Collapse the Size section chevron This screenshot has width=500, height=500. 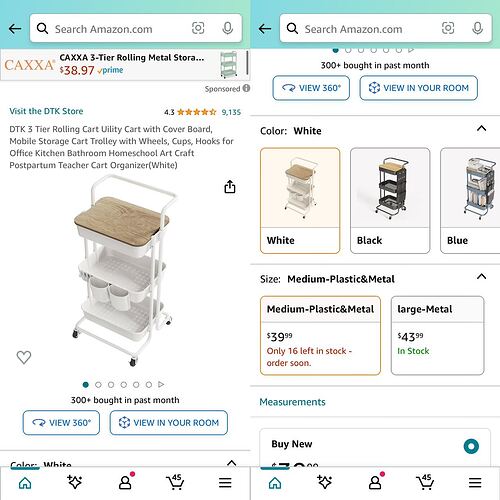[481, 276]
